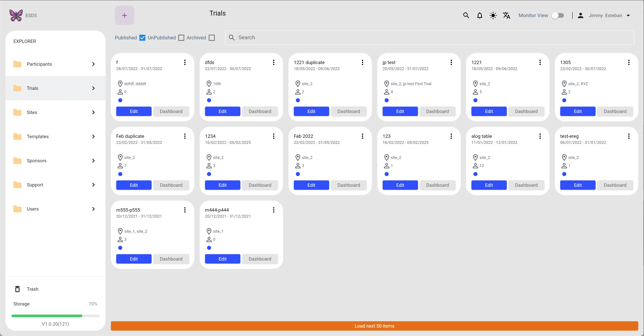Uncheck the Published checkbox
The image size is (644, 336).
pos(142,38)
